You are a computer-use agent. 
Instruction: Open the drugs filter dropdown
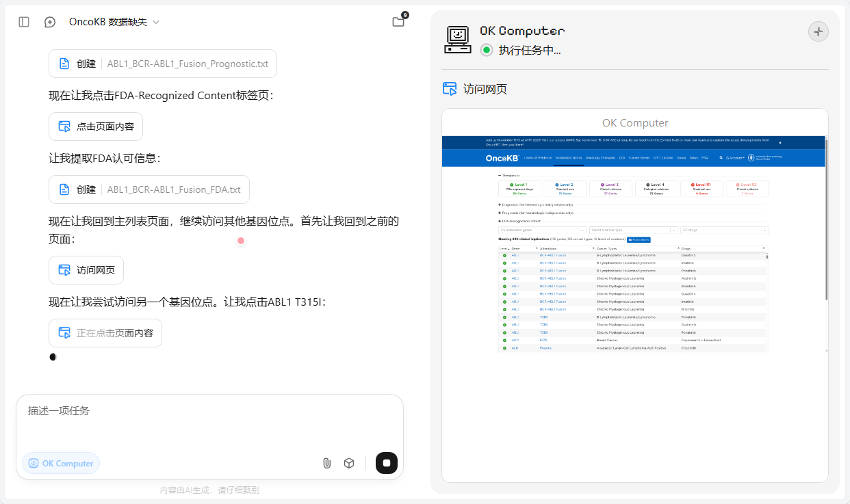[x=725, y=230]
